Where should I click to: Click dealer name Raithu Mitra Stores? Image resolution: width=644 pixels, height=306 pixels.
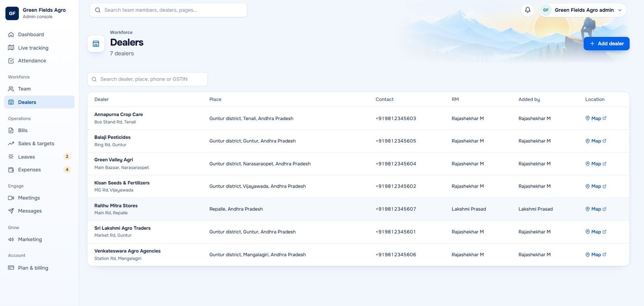click(x=116, y=206)
